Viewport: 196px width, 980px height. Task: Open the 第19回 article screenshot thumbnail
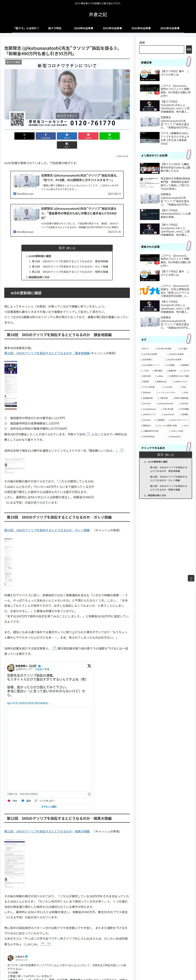click(8, 563)
